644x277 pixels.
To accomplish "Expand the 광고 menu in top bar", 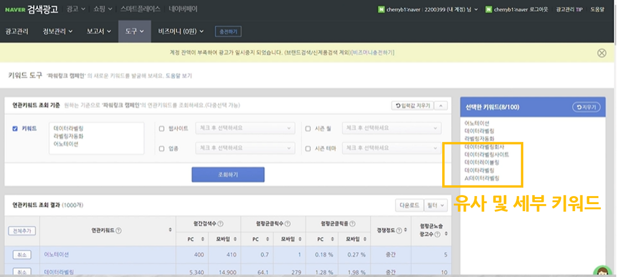I will coord(76,9).
